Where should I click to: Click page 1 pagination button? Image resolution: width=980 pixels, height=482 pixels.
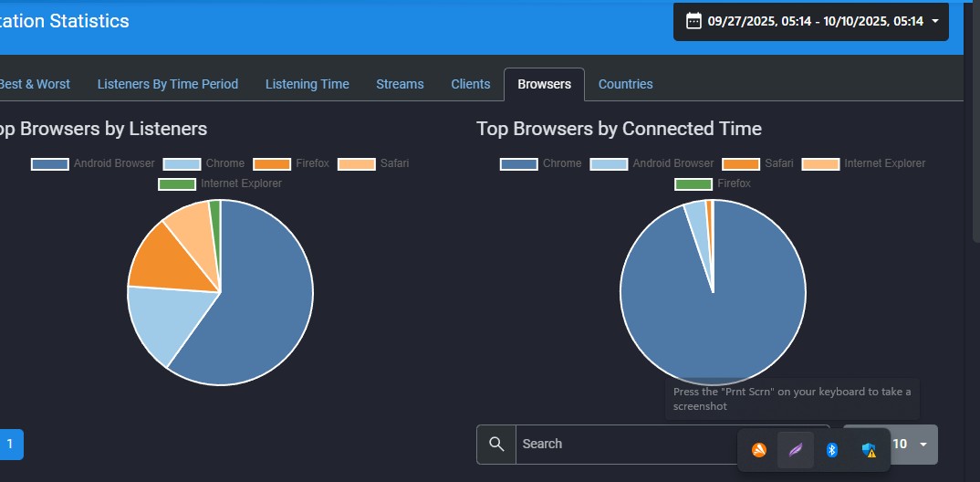pos(10,445)
